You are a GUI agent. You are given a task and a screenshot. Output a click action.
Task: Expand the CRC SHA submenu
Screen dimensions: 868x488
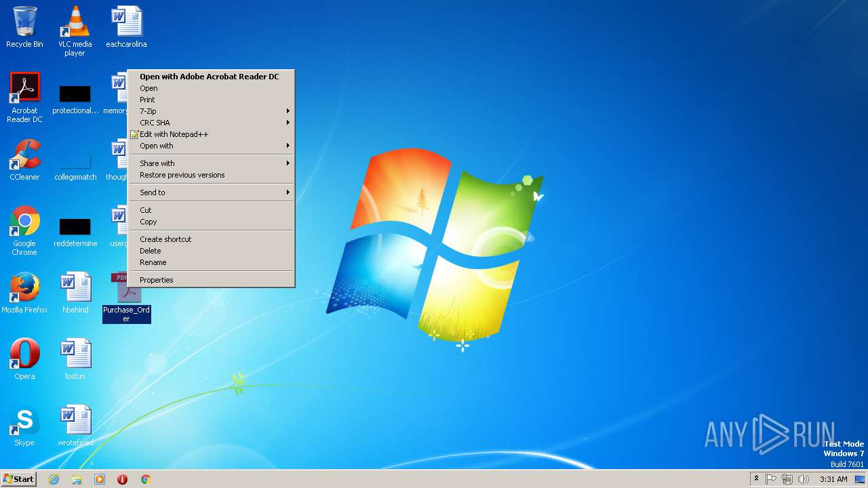click(x=212, y=123)
